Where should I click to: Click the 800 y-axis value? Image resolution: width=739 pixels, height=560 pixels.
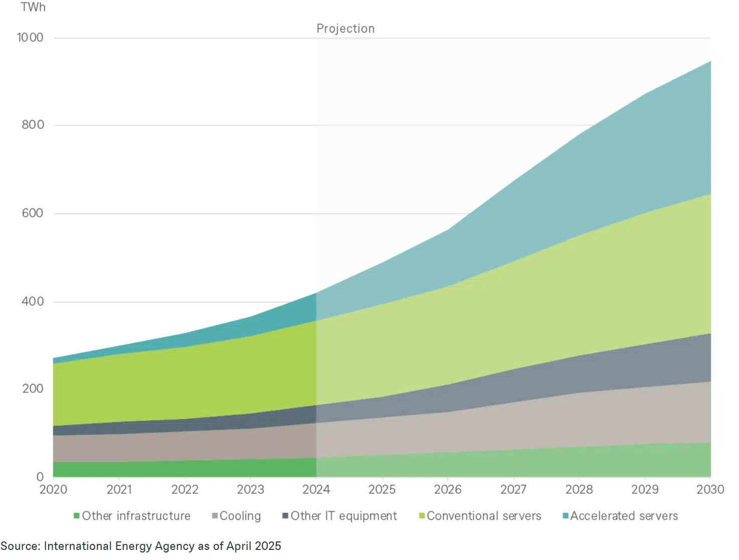(33, 125)
